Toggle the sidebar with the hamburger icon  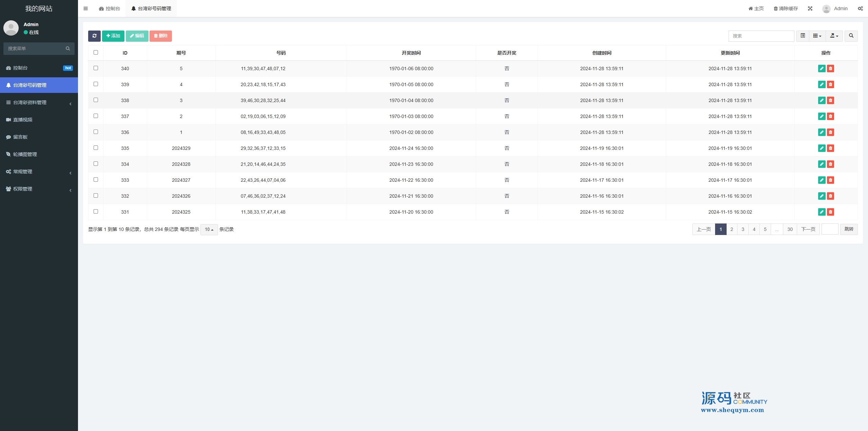coord(86,8)
